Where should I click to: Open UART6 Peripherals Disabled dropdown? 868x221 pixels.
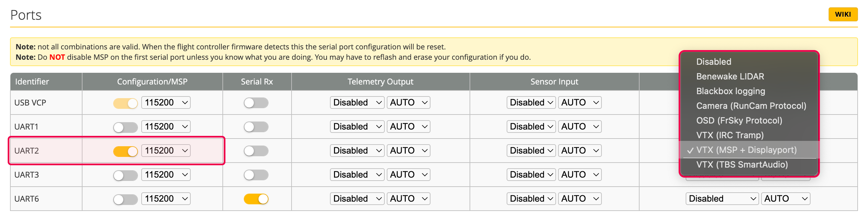click(722, 199)
